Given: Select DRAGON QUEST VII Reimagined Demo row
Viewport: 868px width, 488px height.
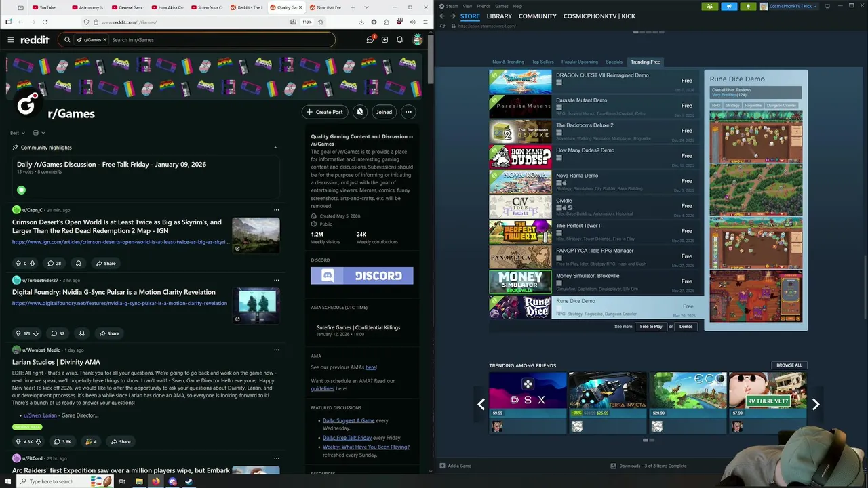Looking at the screenshot, I should pos(594,81).
